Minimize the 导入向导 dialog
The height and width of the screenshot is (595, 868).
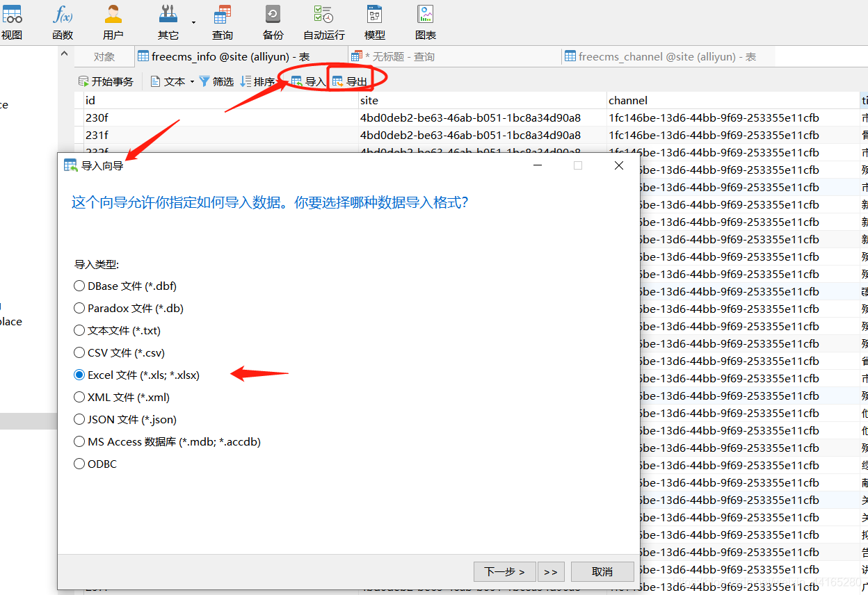(x=537, y=165)
